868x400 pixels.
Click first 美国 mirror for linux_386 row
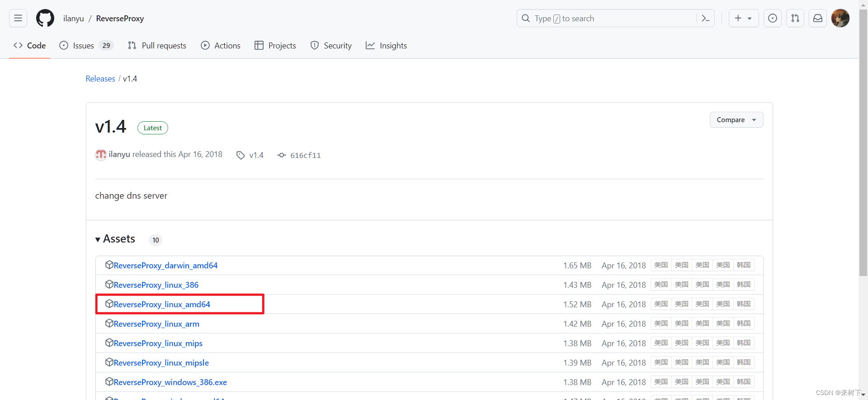[661, 285]
